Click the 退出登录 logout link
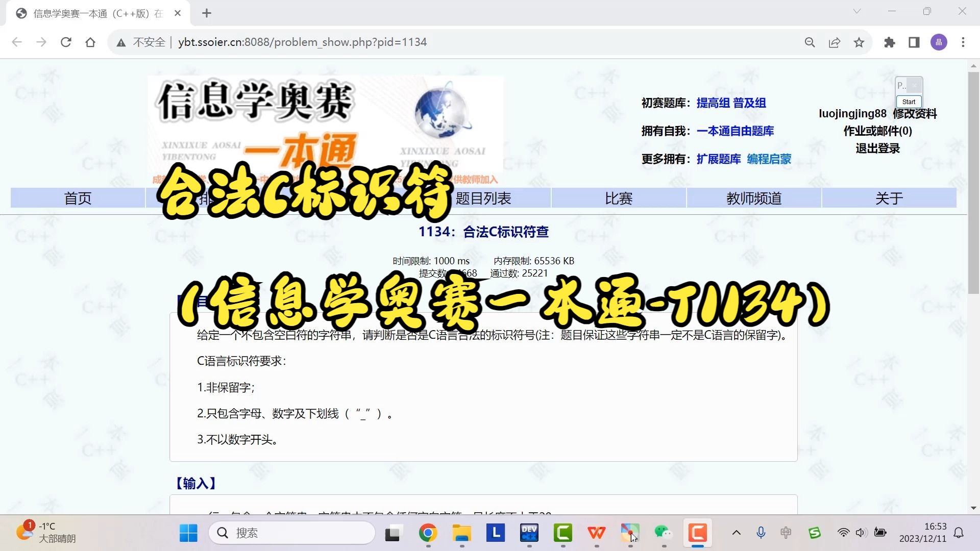This screenshot has height=551, width=980. coord(877,148)
